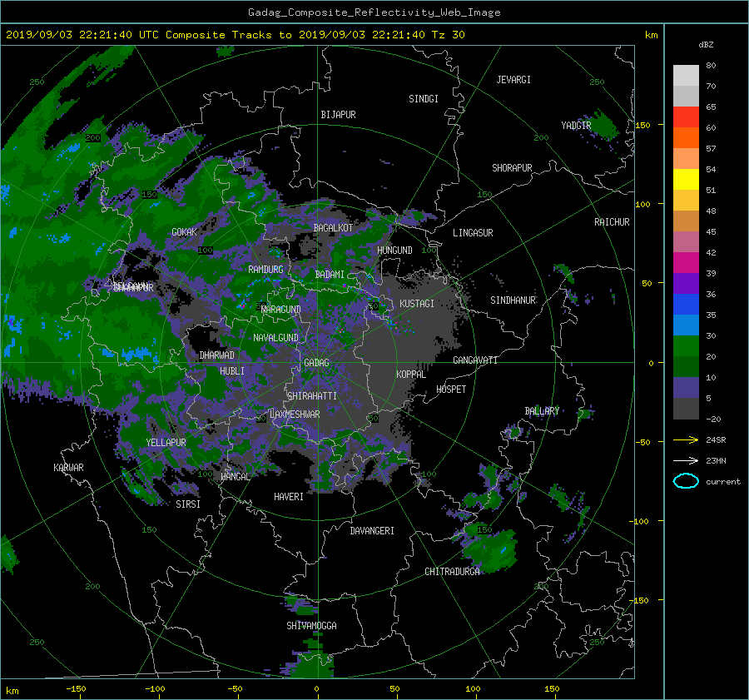Click the JEVARGI city label
The width and height of the screenshot is (749, 700).
[x=513, y=80]
